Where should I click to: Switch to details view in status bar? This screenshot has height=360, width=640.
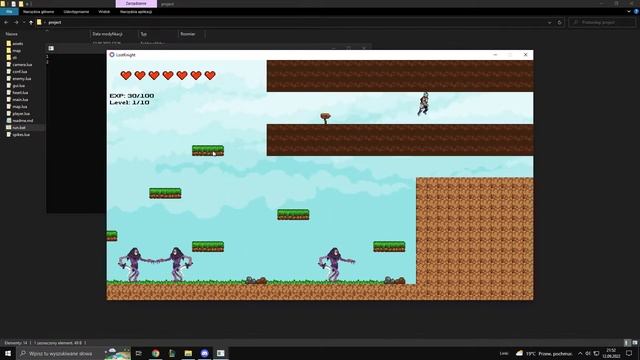(627, 343)
